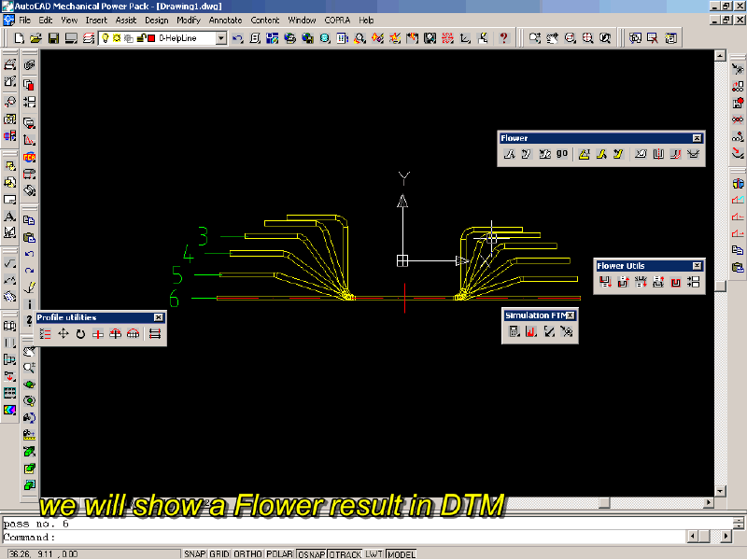Open the Layers manager icon beside the layer list
The height and width of the screenshot is (560, 747).
tap(89, 38)
